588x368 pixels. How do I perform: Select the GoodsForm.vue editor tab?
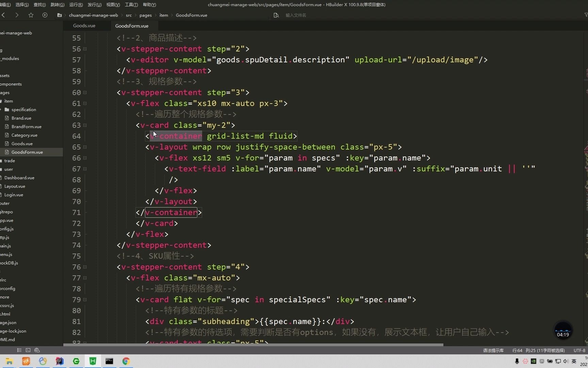(132, 26)
